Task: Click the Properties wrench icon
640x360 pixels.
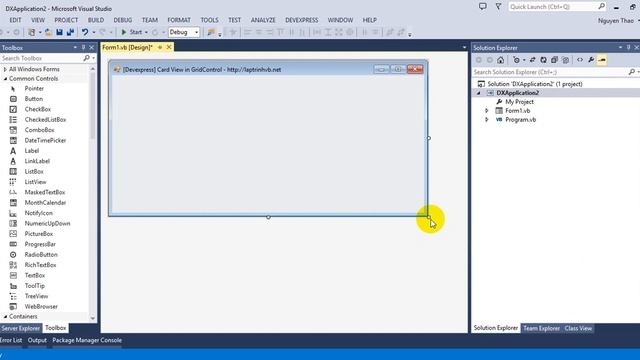Action: point(591,60)
